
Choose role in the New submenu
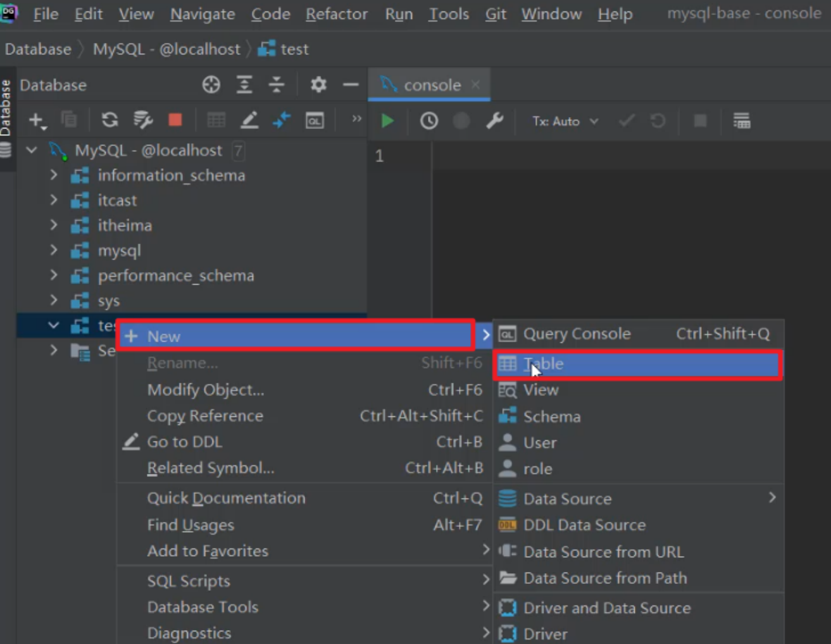click(x=638, y=469)
